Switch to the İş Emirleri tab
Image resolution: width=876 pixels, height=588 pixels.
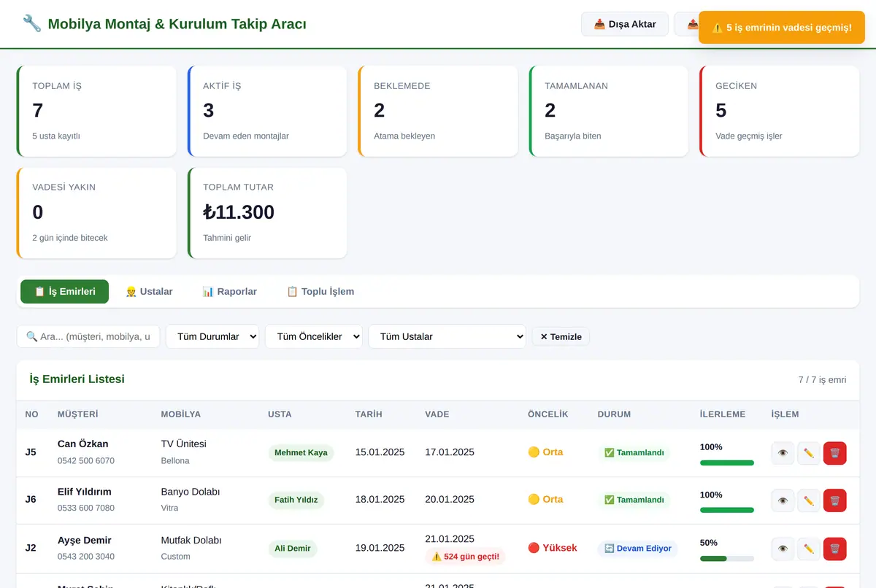tap(64, 291)
